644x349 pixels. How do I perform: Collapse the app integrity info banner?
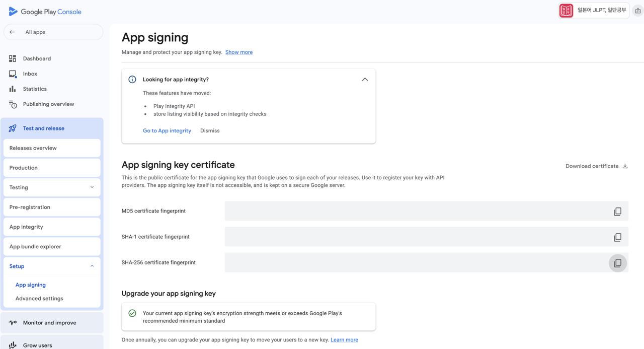[x=365, y=79]
